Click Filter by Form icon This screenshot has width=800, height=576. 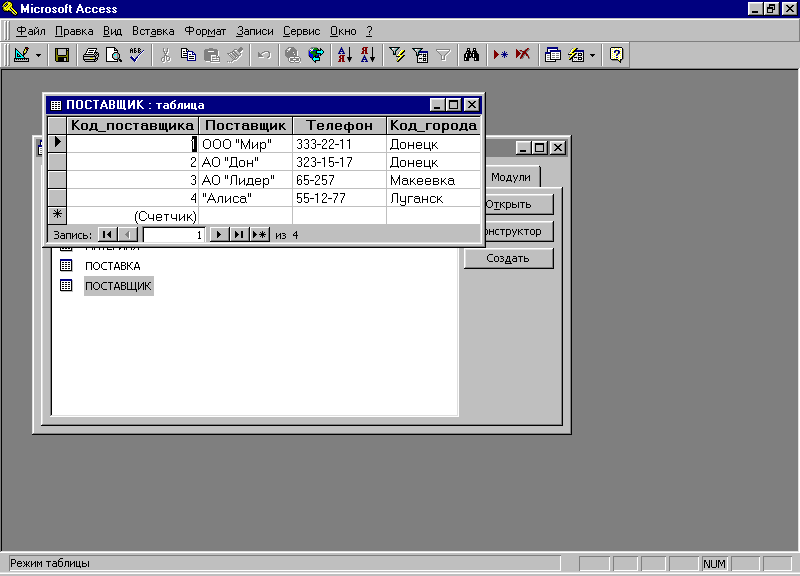click(x=420, y=55)
